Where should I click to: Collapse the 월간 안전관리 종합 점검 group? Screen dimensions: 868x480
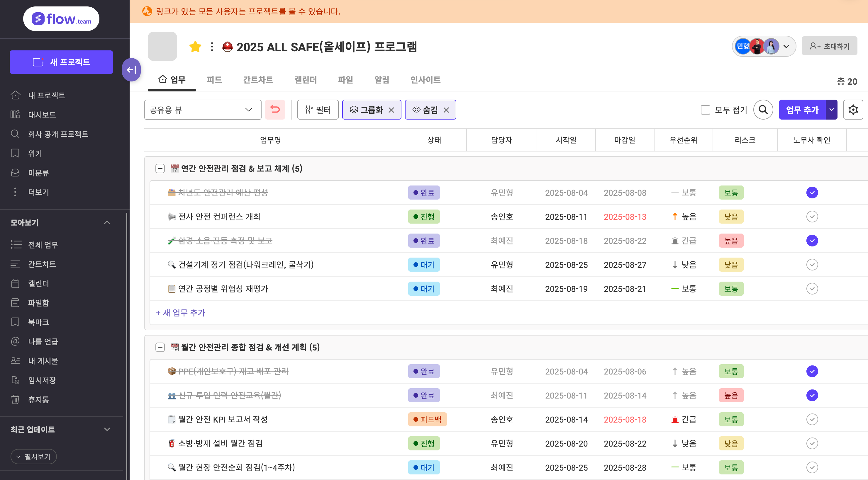coord(160,347)
